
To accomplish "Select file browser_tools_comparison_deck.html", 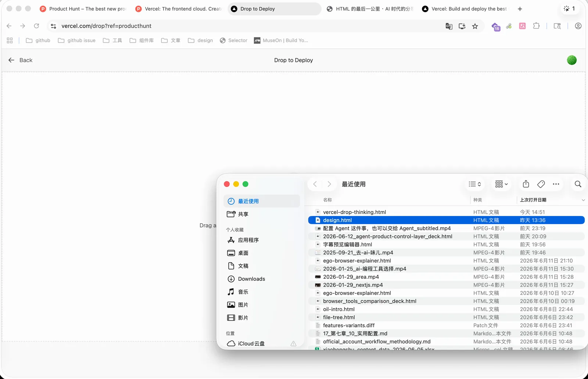I will [446, 301].
